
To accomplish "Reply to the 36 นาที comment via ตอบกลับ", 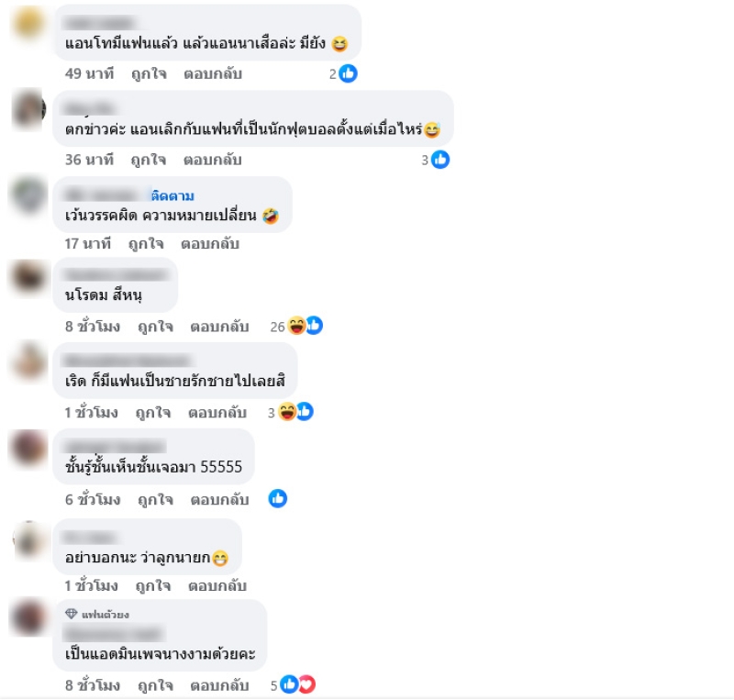I will (213, 161).
